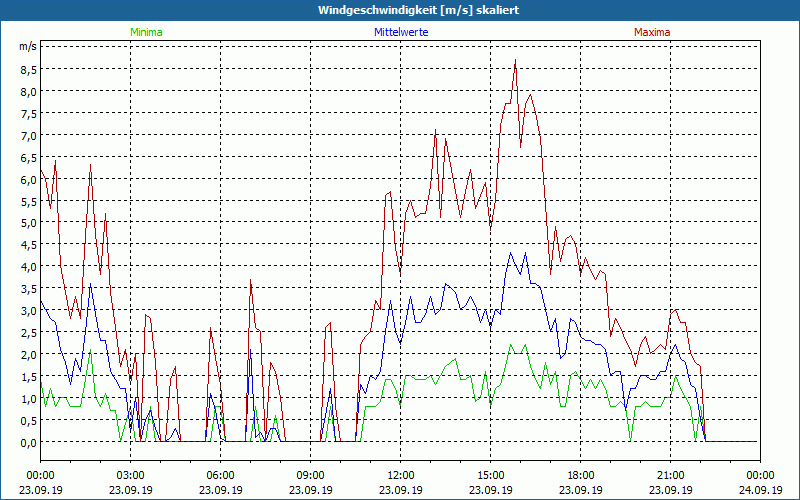Screen dimensions: 800x500
Task: Click the '21:00' time axis label
Action: [x=670, y=476]
